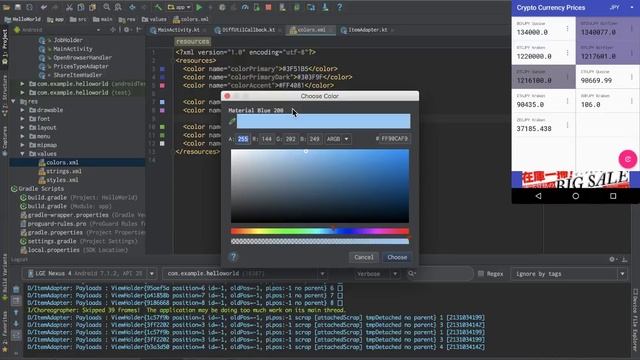
Task: Expand the mipmap folder
Action: point(22,145)
